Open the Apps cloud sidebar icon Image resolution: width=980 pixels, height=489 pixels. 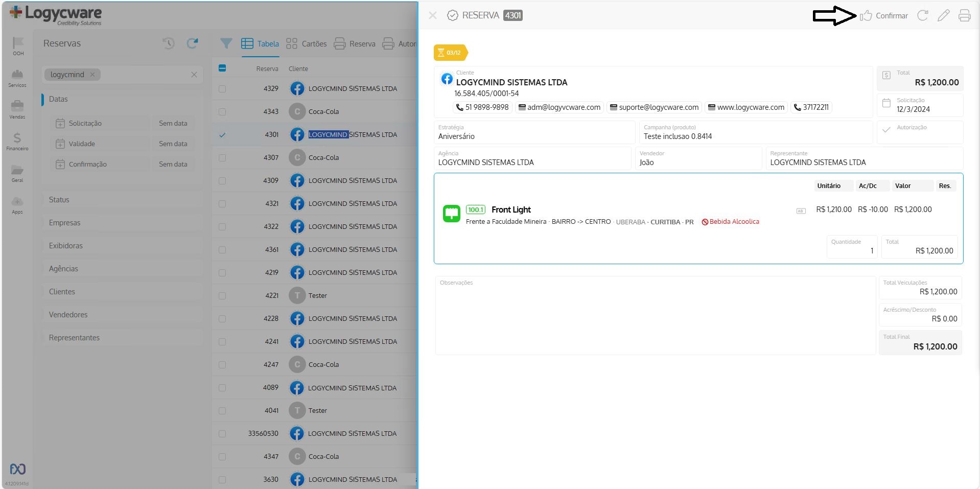17,205
